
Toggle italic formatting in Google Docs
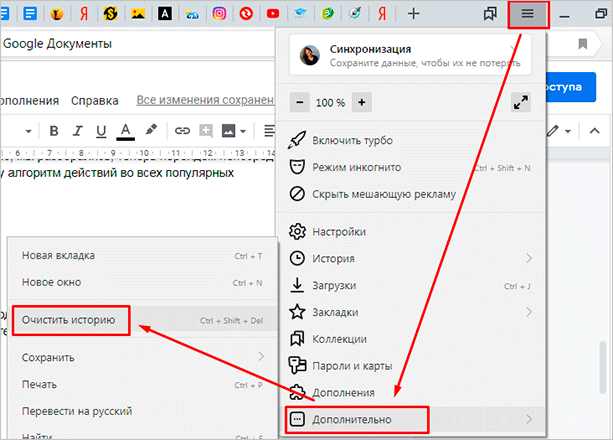point(77,131)
